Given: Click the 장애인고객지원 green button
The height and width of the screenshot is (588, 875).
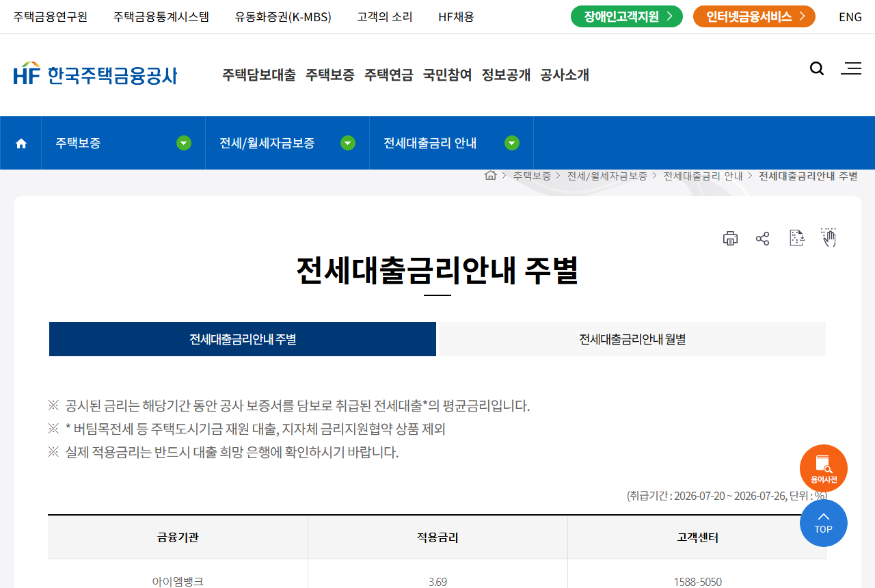Looking at the screenshot, I should tap(627, 16).
